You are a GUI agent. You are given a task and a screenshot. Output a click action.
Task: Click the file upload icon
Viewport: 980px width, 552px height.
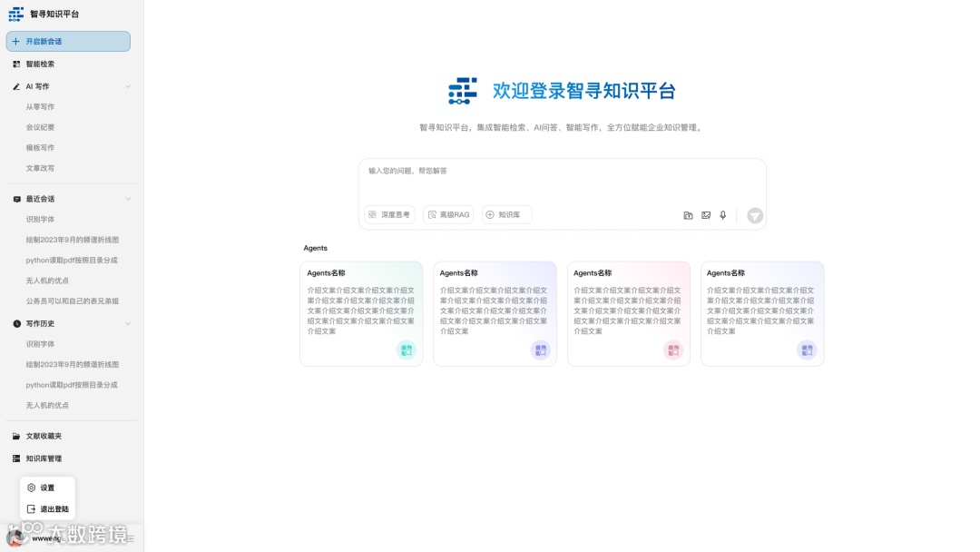688,215
